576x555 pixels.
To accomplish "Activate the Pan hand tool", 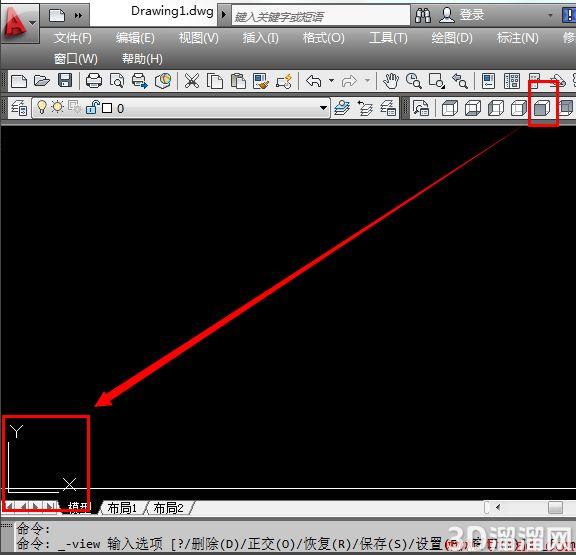I will 391,81.
